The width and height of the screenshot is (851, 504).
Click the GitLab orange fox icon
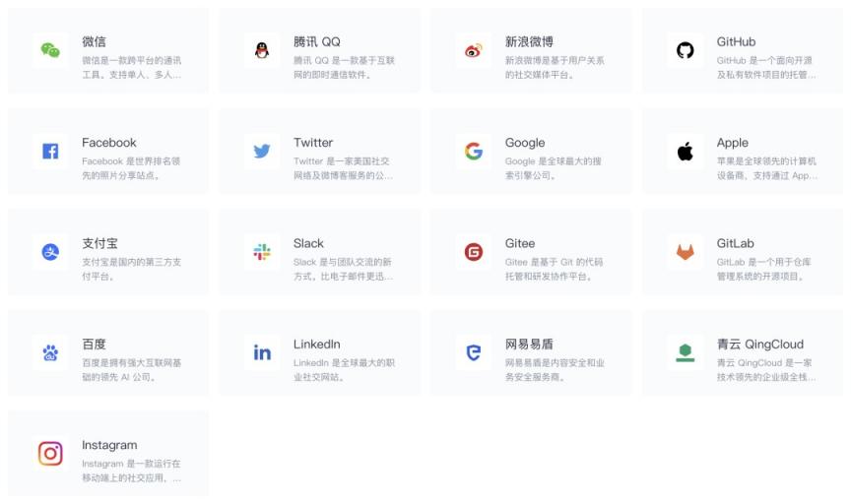coord(685,252)
